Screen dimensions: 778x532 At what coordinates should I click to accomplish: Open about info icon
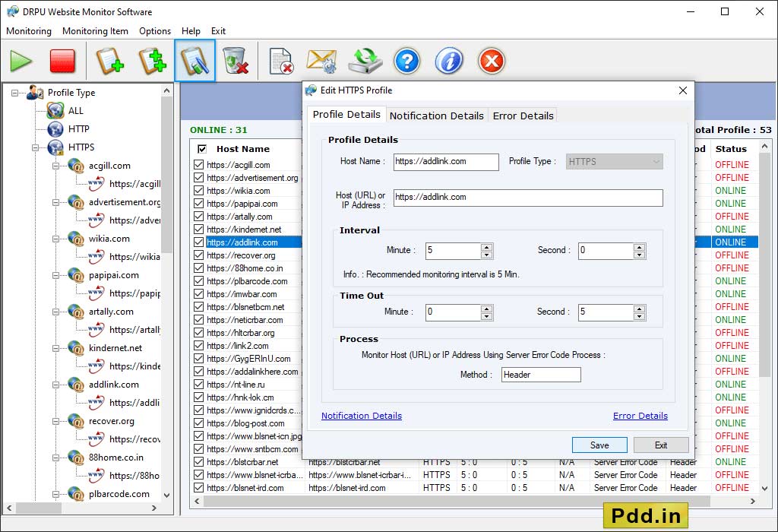[449, 61]
